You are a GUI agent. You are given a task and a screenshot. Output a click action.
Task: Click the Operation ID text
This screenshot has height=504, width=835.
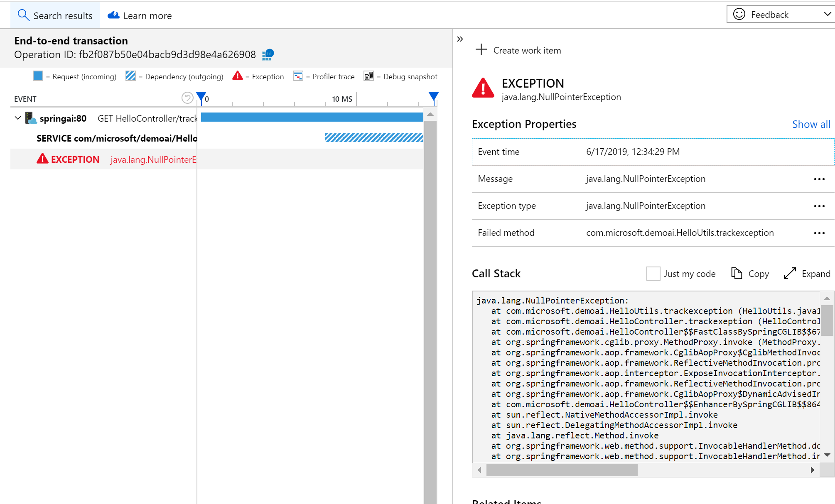(x=135, y=55)
